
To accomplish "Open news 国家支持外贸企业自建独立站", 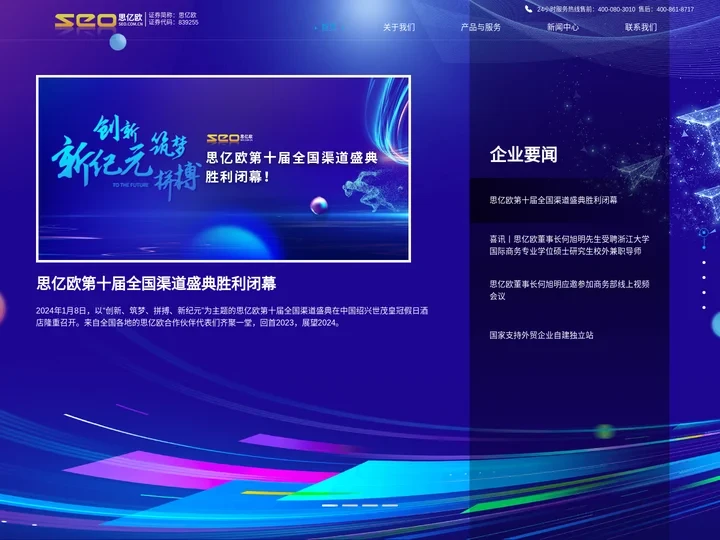I will [x=541, y=335].
